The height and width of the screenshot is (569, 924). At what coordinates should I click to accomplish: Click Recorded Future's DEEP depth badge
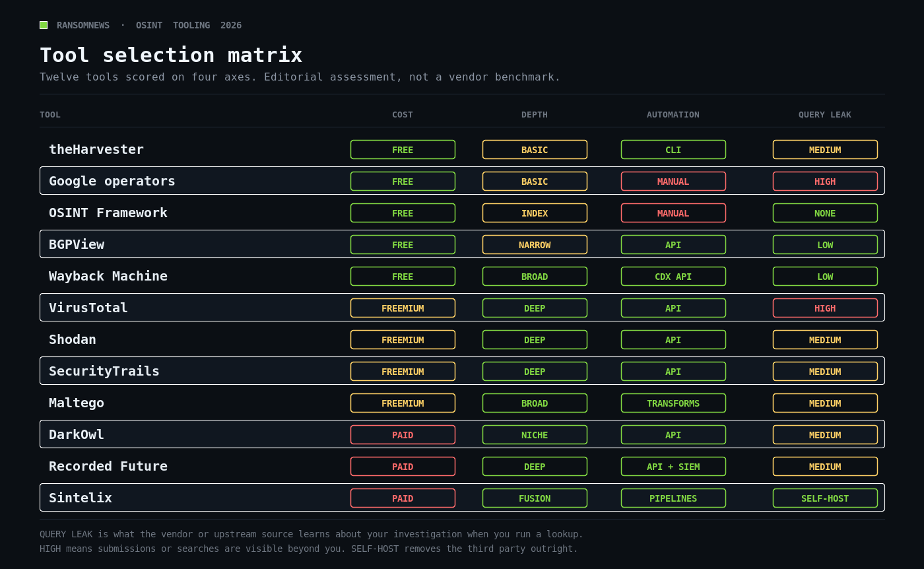coord(535,467)
